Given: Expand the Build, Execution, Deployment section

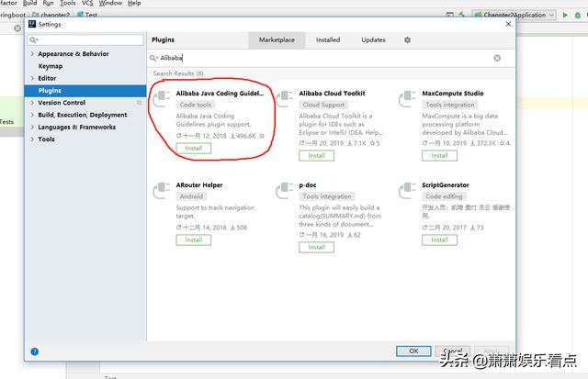Looking at the screenshot, I should tap(32, 115).
